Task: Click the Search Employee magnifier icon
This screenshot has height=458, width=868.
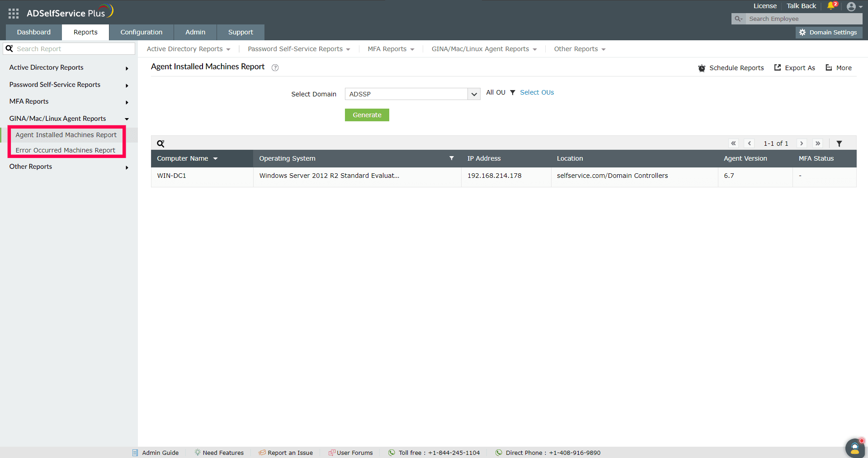Action: click(x=738, y=19)
